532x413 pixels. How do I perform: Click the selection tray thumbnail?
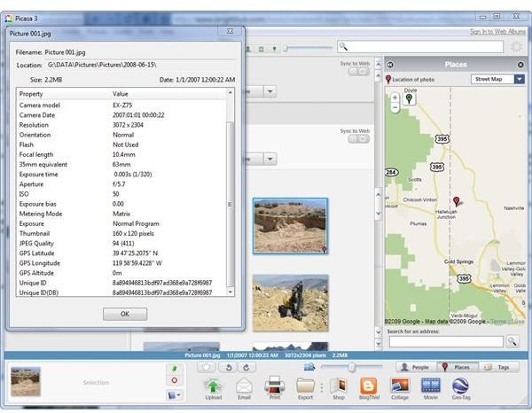[26, 381]
